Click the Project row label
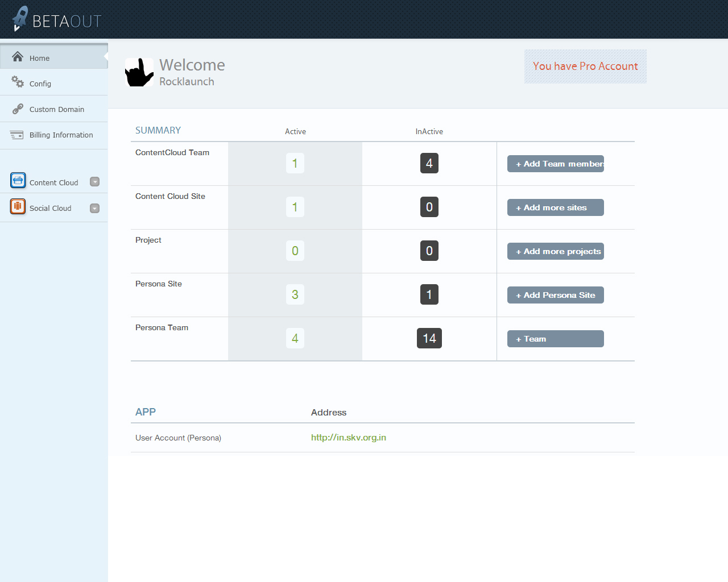728x582 pixels. click(148, 240)
